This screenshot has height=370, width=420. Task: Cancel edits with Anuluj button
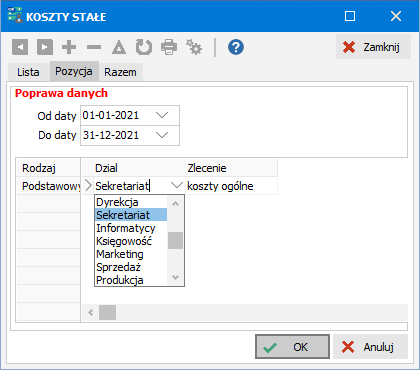370,347
